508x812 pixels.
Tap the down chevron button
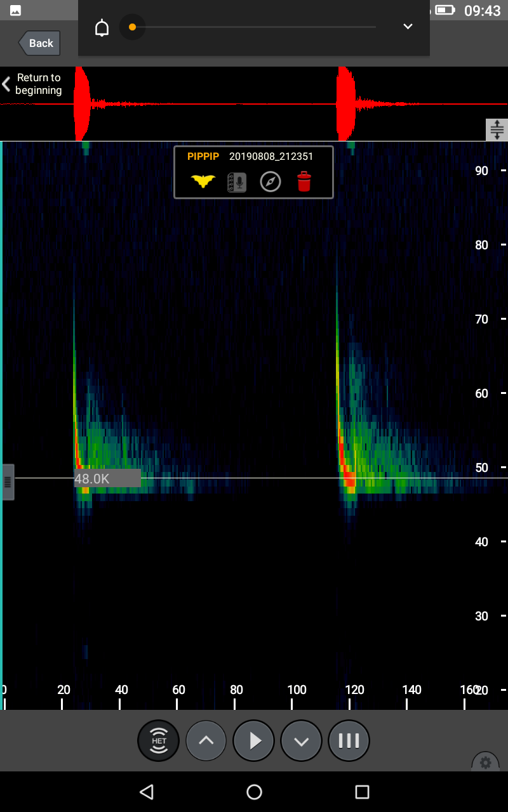tap(301, 740)
